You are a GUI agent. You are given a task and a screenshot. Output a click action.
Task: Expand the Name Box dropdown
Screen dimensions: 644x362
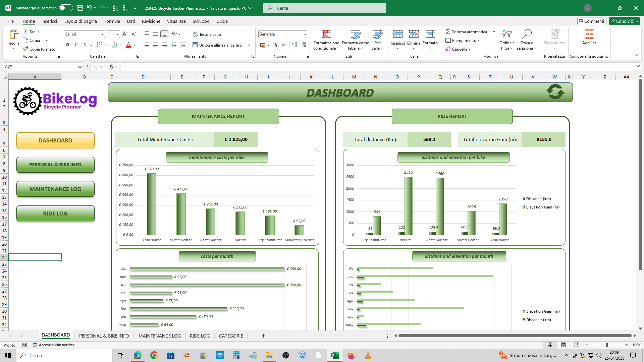pos(80,67)
